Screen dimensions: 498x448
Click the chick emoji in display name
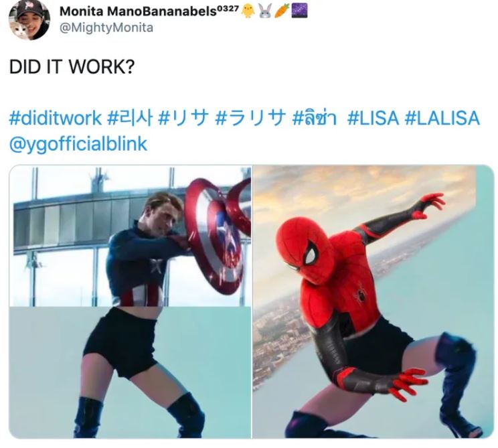click(x=248, y=11)
